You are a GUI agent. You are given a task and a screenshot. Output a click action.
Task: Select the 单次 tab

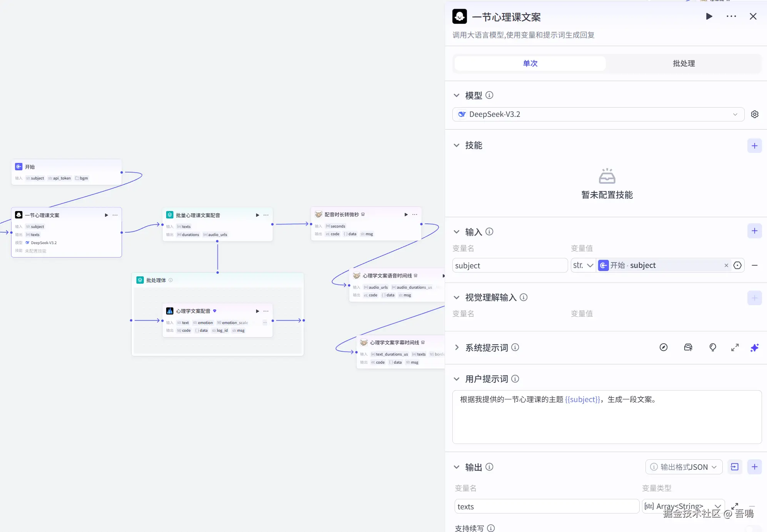click(530, 63)
